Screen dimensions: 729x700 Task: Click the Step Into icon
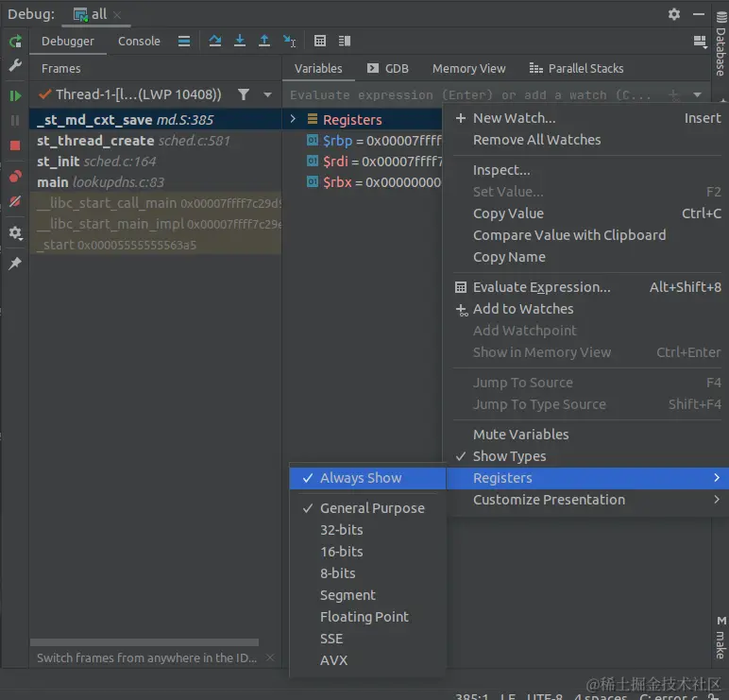[x=240, y=41]
